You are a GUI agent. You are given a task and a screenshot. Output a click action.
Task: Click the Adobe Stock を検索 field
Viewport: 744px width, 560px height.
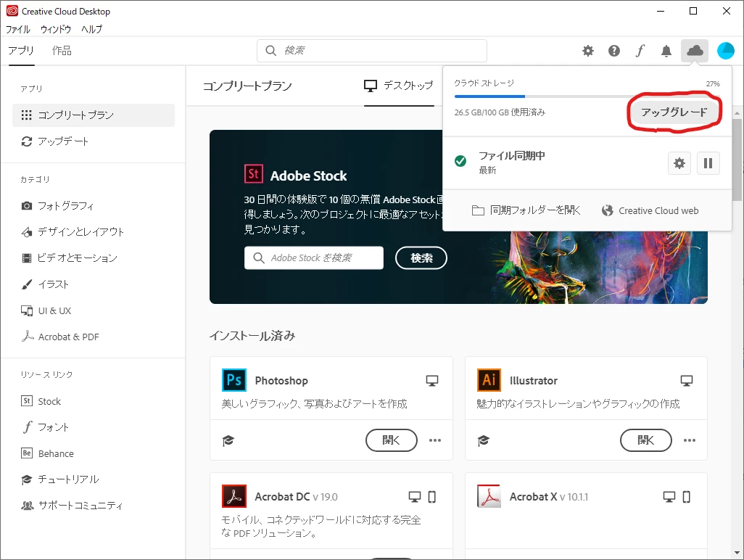click(314, 258)
